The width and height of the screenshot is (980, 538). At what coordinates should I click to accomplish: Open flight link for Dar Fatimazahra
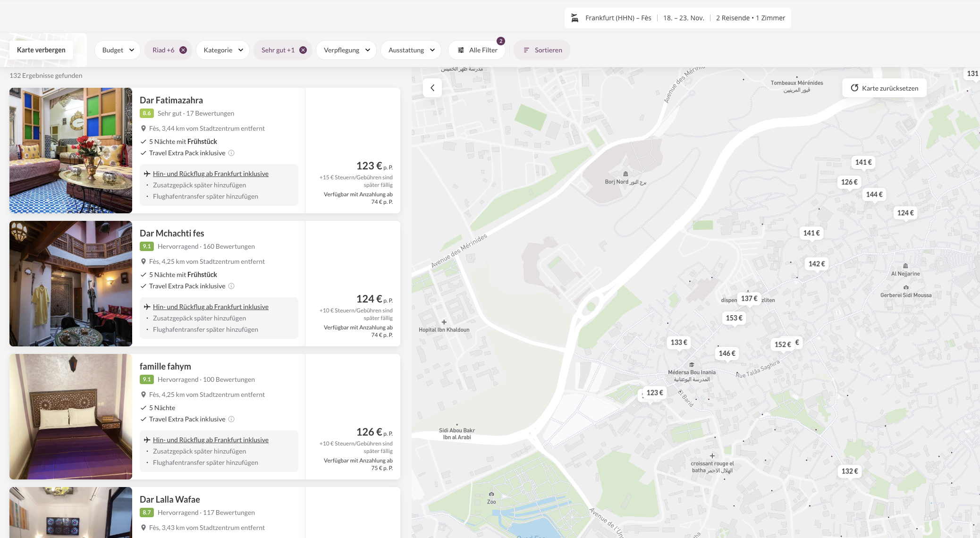(211, 174)
